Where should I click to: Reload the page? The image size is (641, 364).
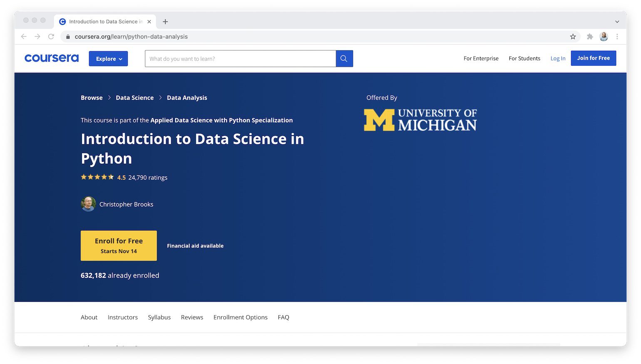[51, 37]
